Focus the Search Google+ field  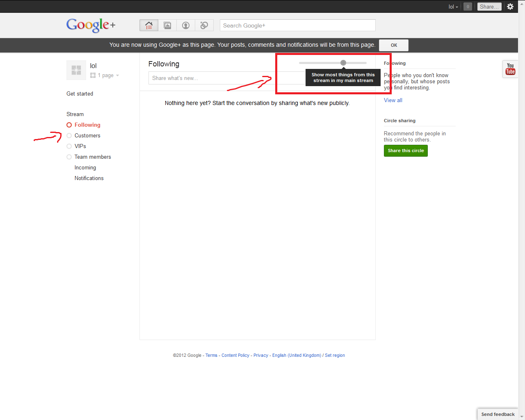pos(298,25)
